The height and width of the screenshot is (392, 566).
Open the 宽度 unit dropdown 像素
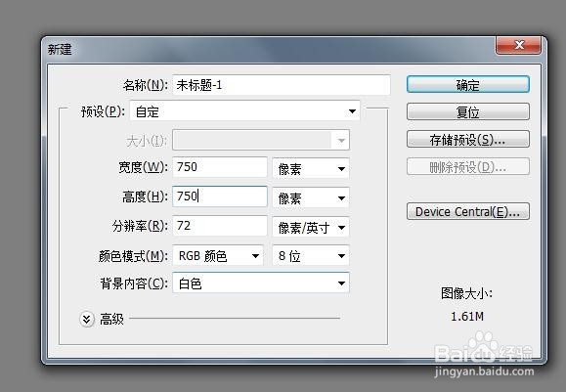[311, 168]
